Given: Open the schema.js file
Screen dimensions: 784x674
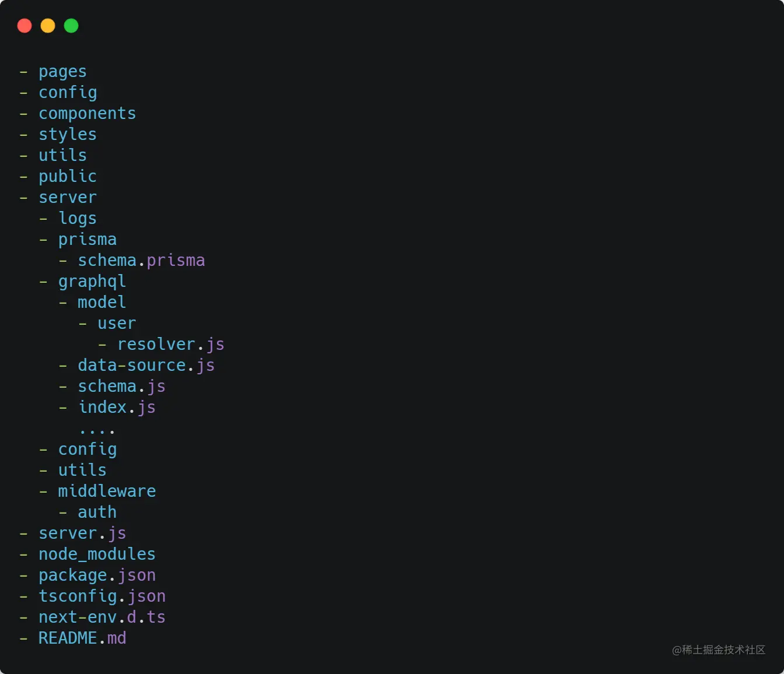Looking at the screenshot, I should (121, 386).
